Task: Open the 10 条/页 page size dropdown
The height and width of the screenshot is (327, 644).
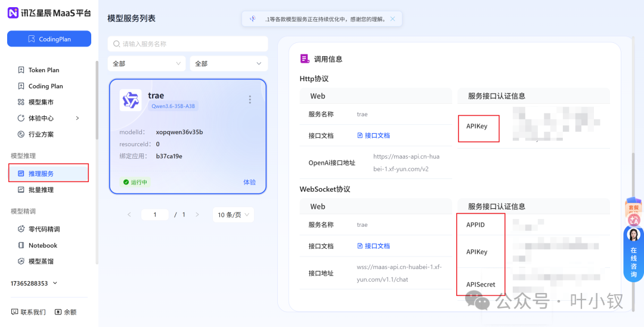Action: [233, 214]
